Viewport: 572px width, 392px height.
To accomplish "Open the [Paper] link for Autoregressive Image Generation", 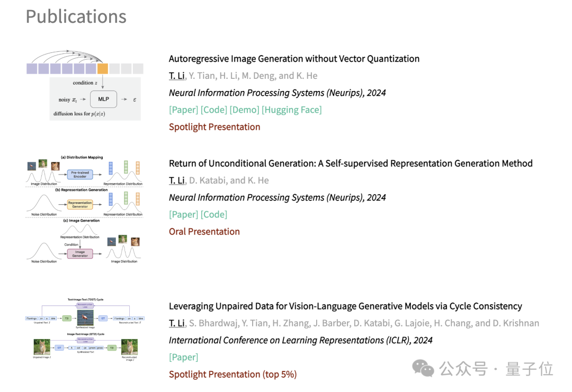I will click(x=183, y=110).
